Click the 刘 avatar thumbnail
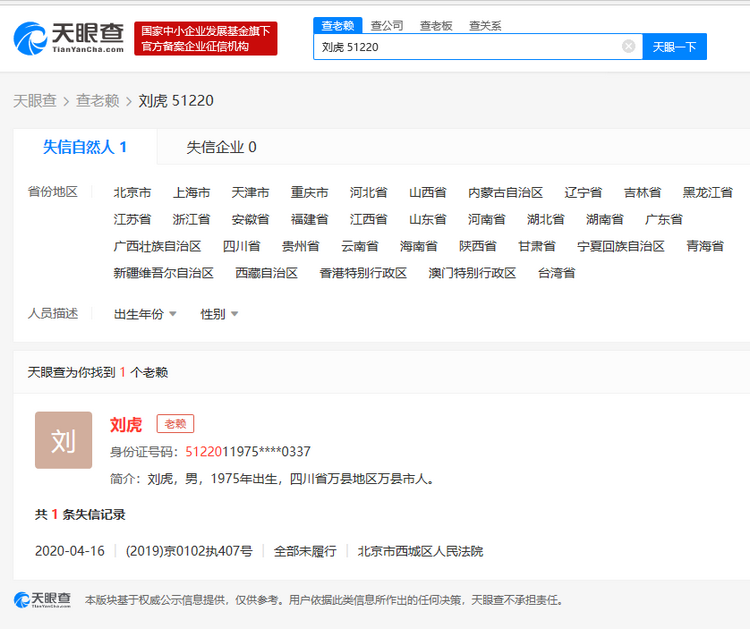 tap(63, 440)
